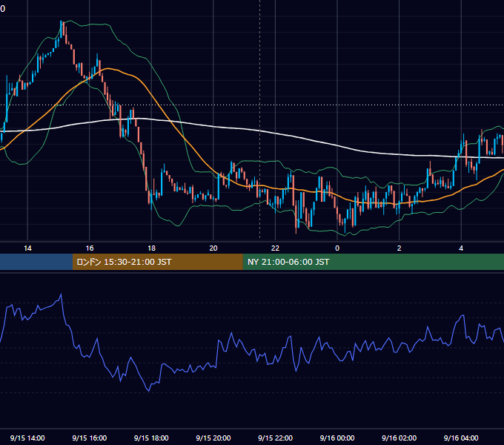Screen dimensions: 504x445
Task: Click the 9/16 00:00 date label
Action: pos(337,438)
